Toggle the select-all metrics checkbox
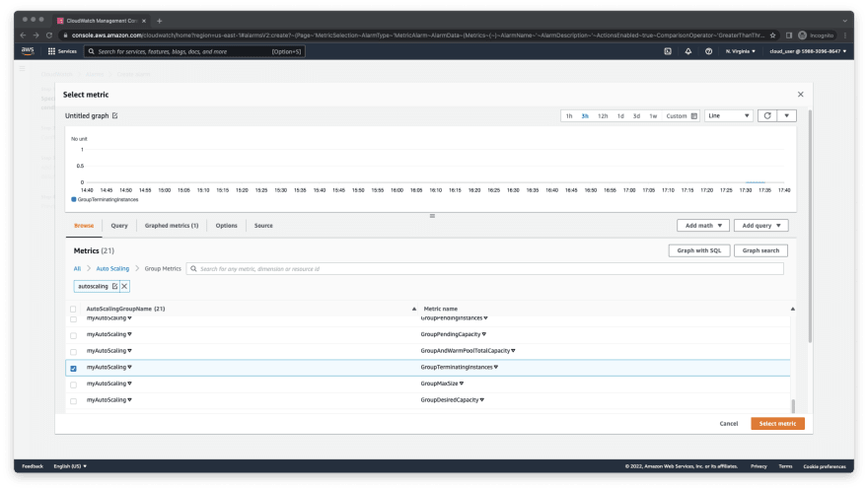Screen dimensions: 868x490 pos(73,310)
